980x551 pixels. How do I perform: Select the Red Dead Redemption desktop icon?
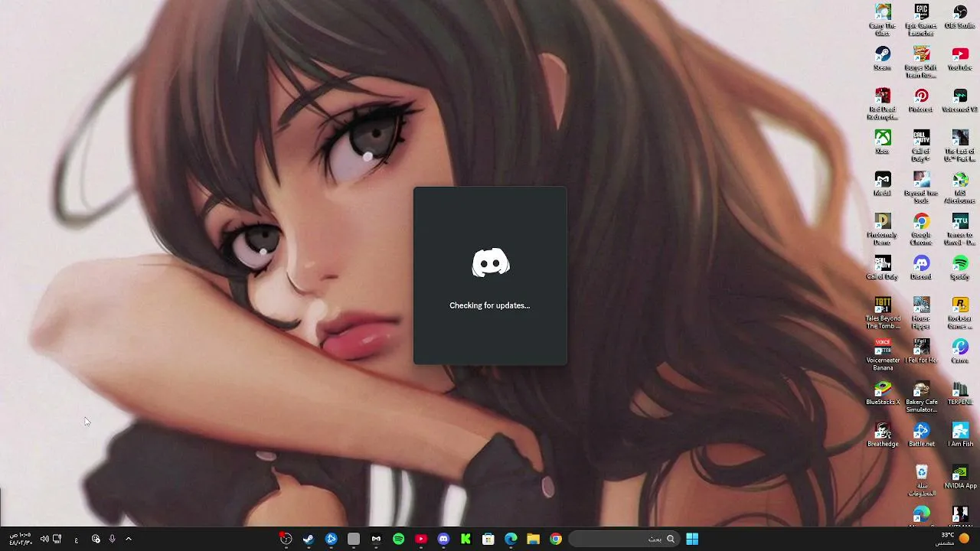tap(883, 104)
